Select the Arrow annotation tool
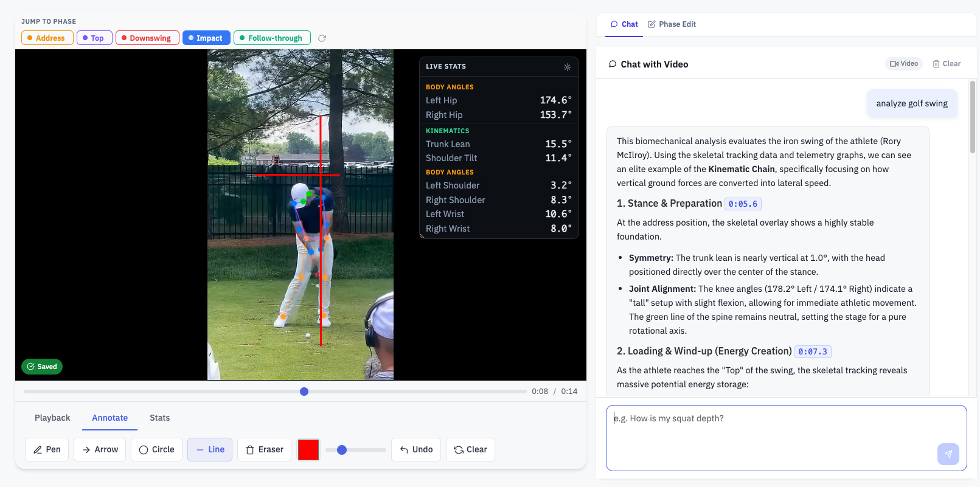Screen dimensions: 980x487 tap(100, 449)
